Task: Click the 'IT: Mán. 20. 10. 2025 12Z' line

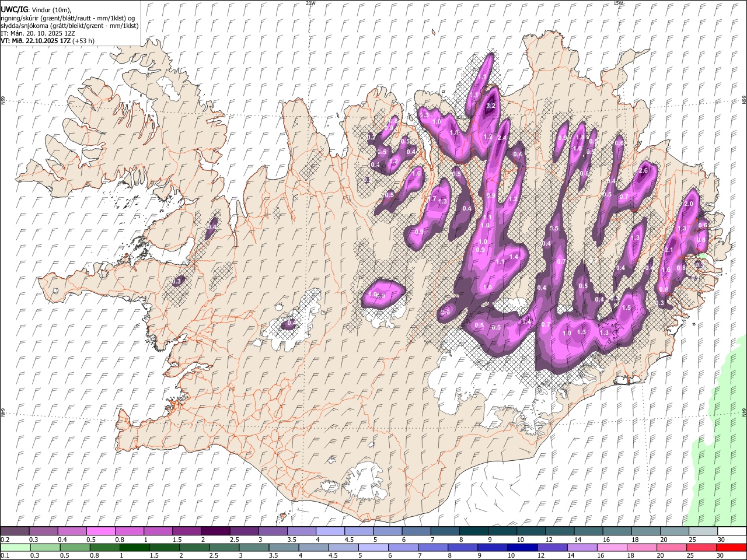Action: [38, 33]
